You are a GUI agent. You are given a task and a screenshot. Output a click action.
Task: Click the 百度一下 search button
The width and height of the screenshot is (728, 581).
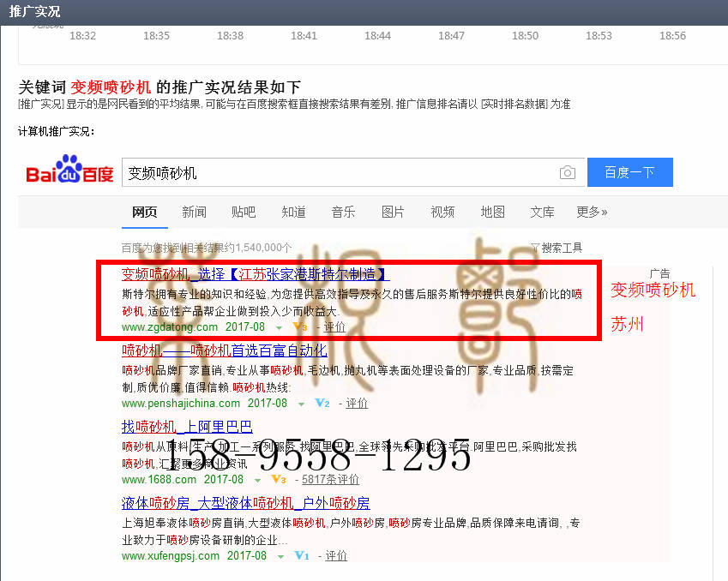pos(630,172)
